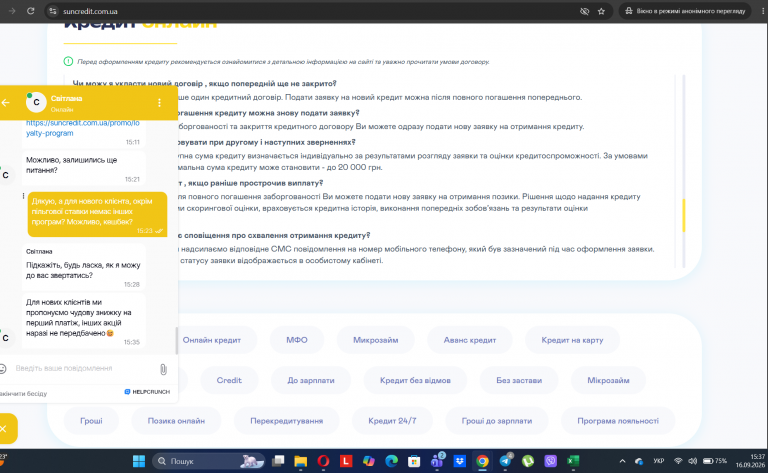This screenshot has height=473, width=768.
Task: Select the Кредит на карту tag
Action: 572,340
